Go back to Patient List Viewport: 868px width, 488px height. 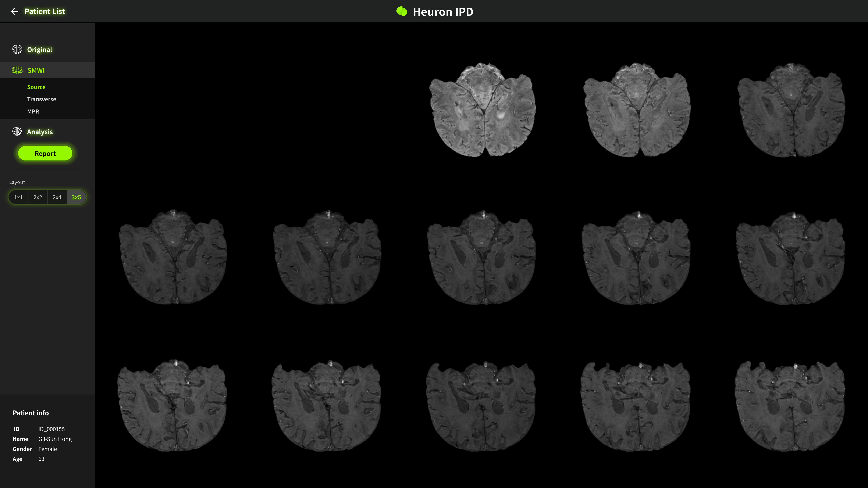[45, 11]
